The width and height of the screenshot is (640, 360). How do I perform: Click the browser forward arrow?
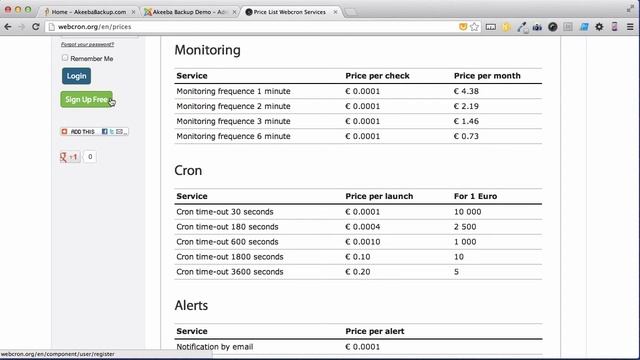pyautogui.click(x=22, y=27)
